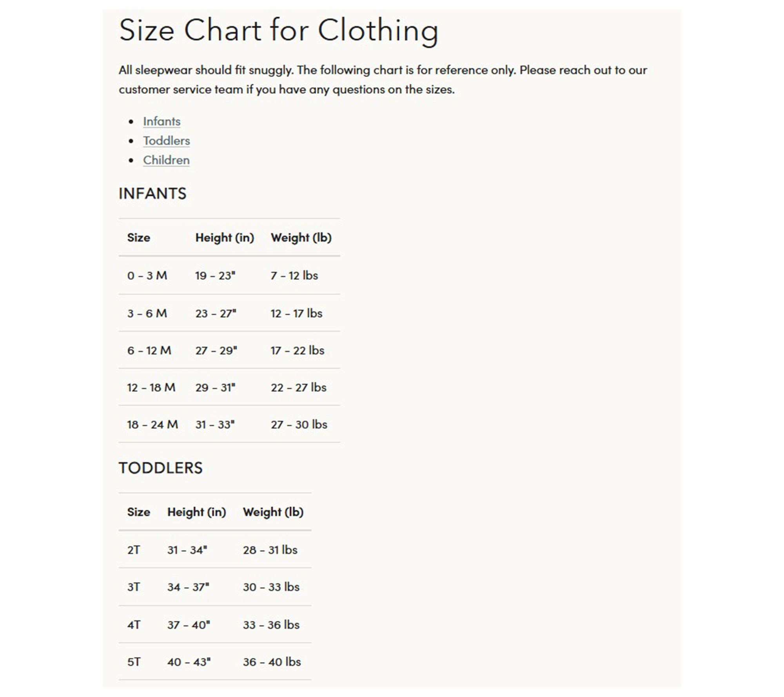Click the Infants table Height (in) header
The height and width of the screenshot is (697, 784).
pyautogui.click(x=225, y=238)
